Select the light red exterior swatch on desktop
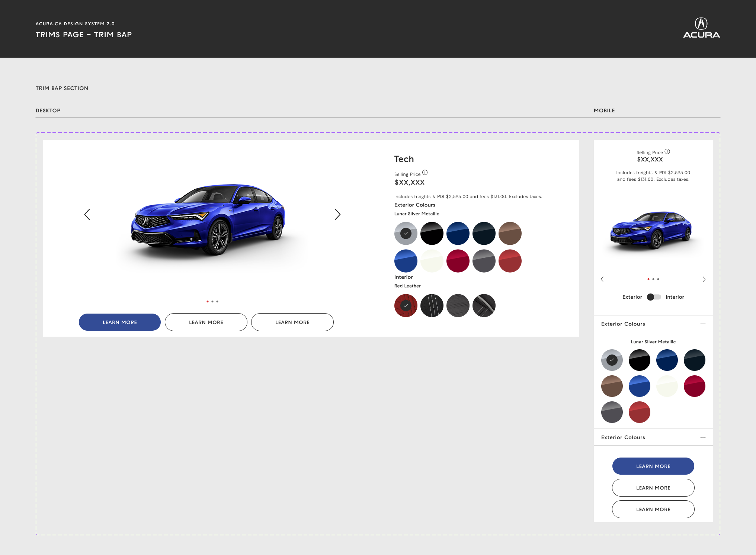 click(x=510, y=261)
